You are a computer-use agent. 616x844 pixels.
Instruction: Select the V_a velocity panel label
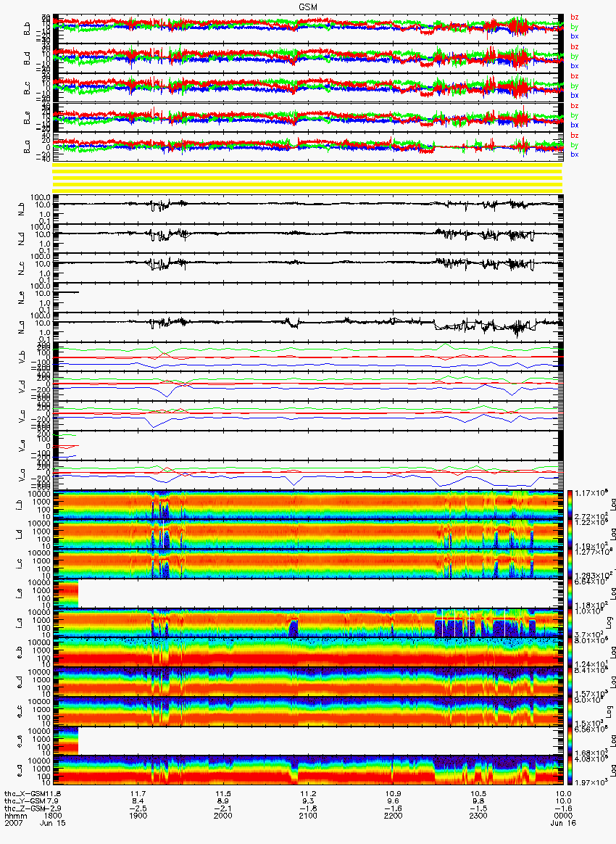[x=22, y=474]
